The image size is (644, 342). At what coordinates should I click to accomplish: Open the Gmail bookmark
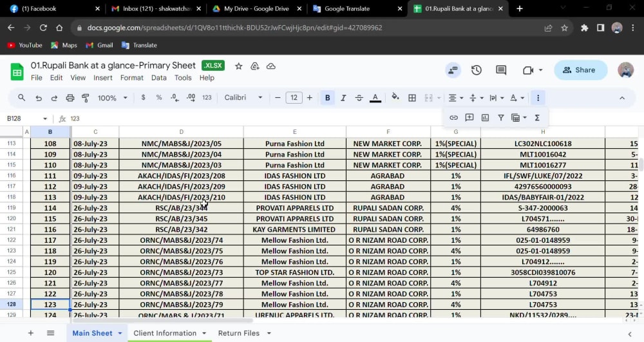(99, 45)
